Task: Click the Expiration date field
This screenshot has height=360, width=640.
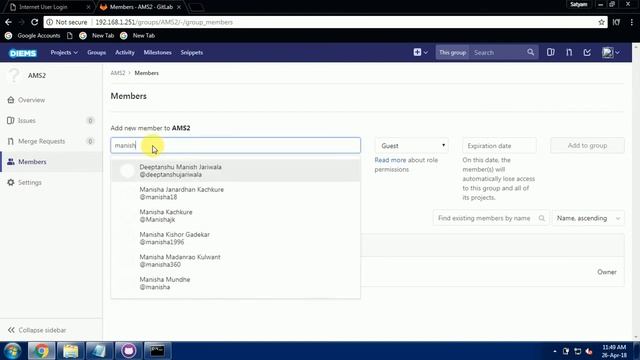Action: point(499,146)
